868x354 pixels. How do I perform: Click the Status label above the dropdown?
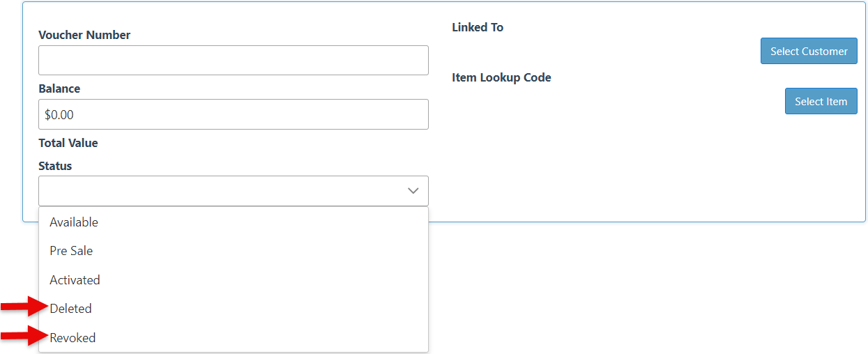(55, 166)
